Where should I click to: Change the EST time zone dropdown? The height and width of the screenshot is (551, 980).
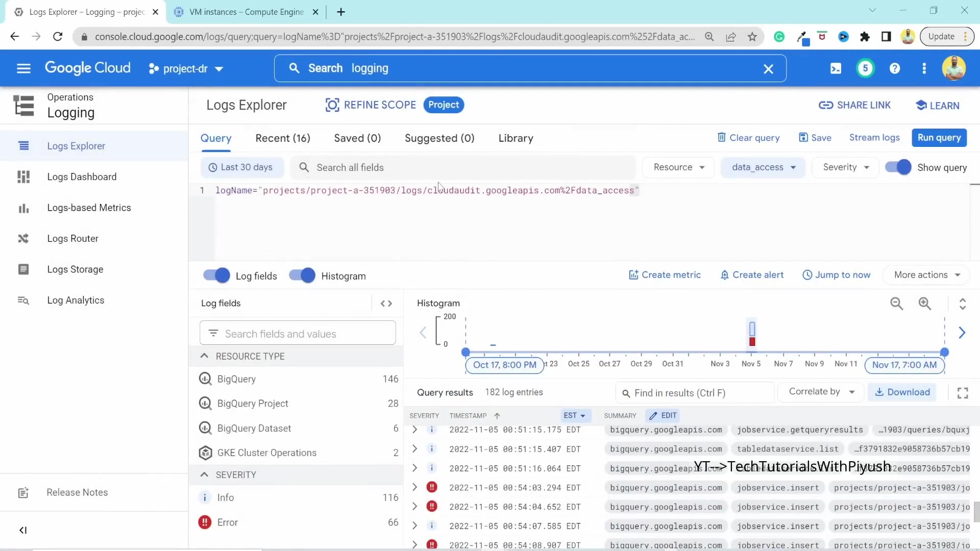point(576,416)
